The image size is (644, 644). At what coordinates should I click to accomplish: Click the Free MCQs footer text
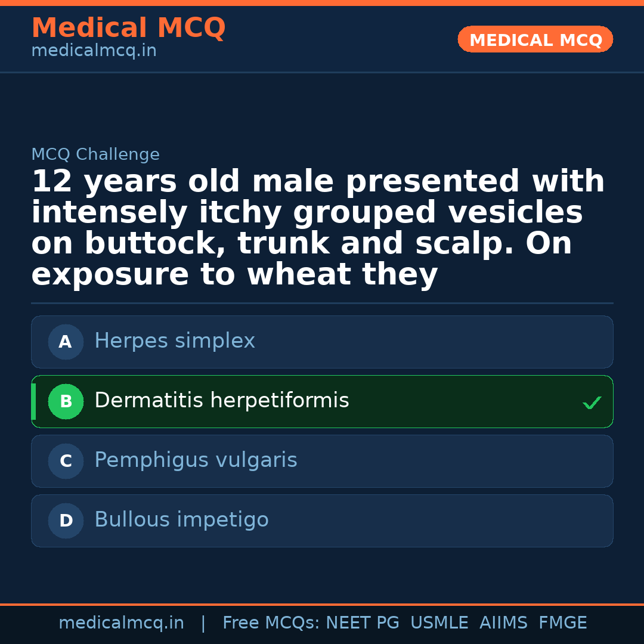tap(271, 624)
